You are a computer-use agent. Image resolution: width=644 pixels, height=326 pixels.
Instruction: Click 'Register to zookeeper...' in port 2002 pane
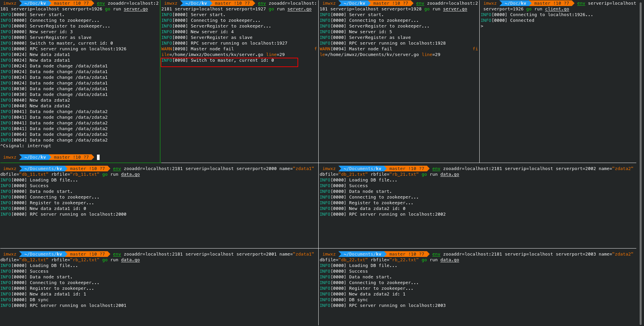(367, 203)
